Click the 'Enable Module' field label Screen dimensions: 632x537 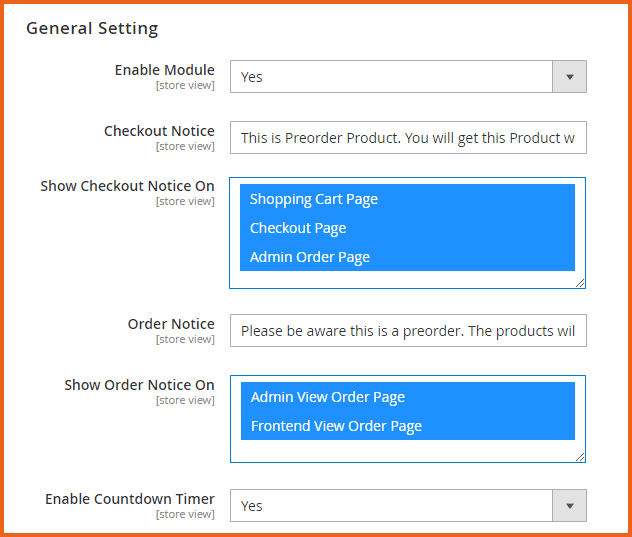(164, 70)
